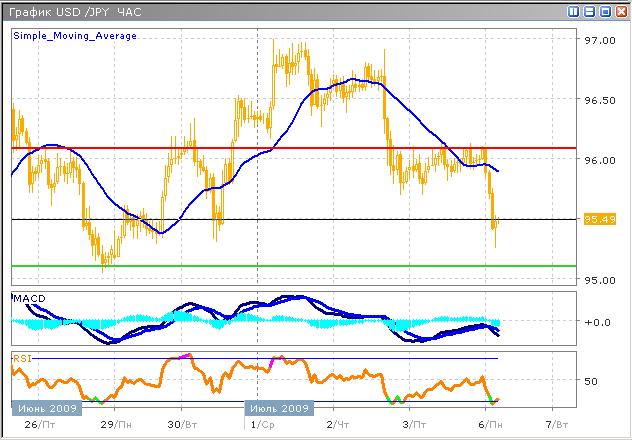Click the 7/Вт date on time axis
This screenshot has height=440, width=632.
pos(553,425)
